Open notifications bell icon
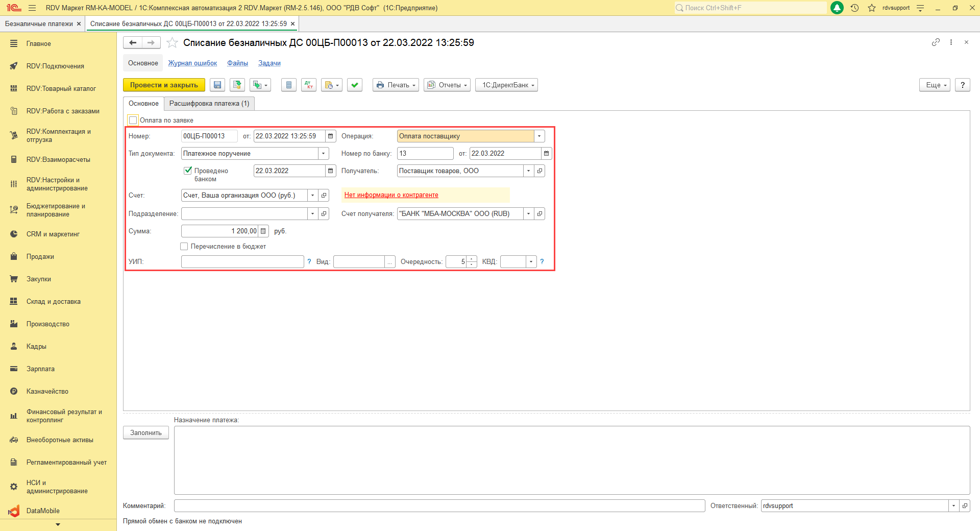The width and height of the screenshot is (980, 531). [837, 8]
